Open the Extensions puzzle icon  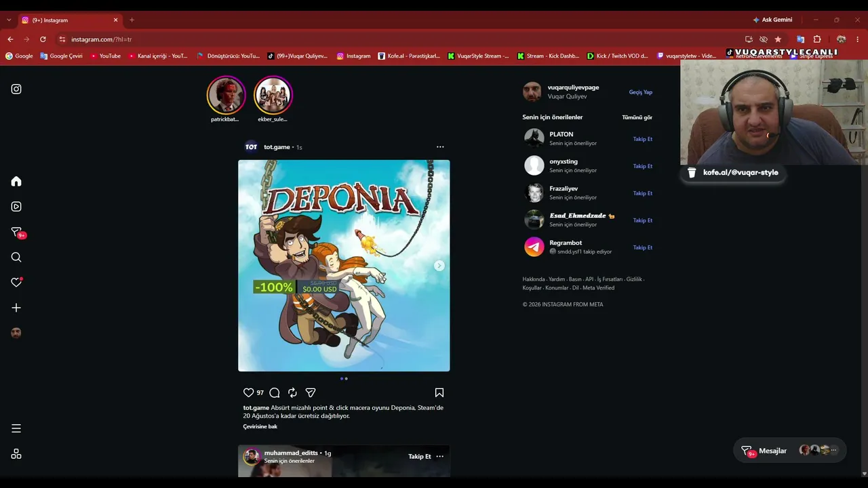pyautogui.click(x=817, y=39)
